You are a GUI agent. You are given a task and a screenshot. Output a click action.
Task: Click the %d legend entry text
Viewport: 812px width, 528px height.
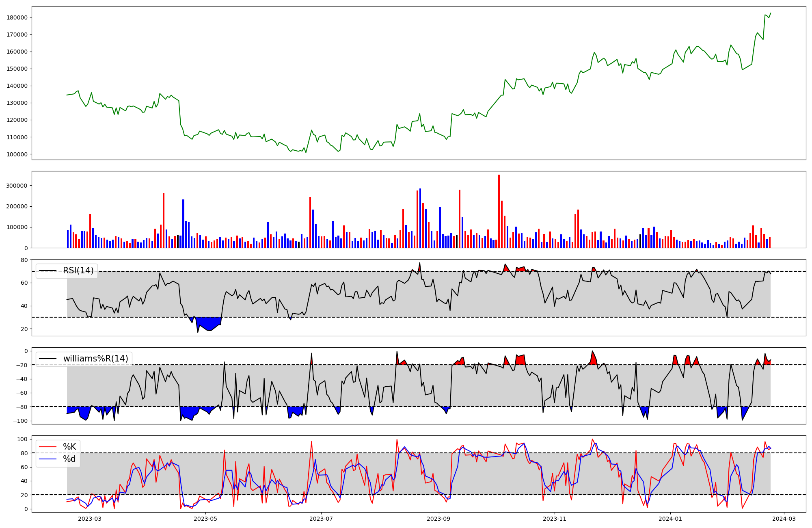point(69,459)
